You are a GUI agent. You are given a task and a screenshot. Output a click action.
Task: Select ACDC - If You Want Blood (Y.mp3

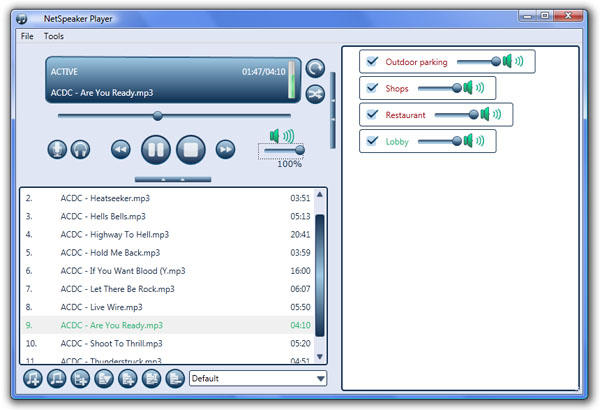168,271
